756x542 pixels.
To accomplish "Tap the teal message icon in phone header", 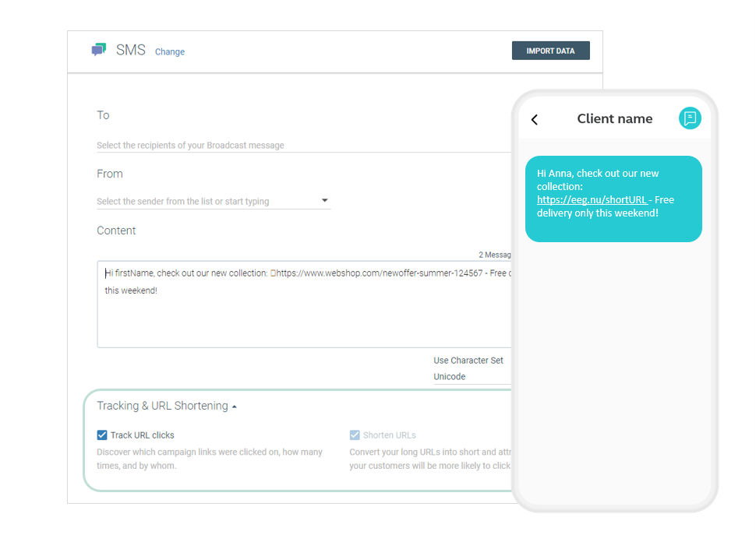I will (689, 118).
